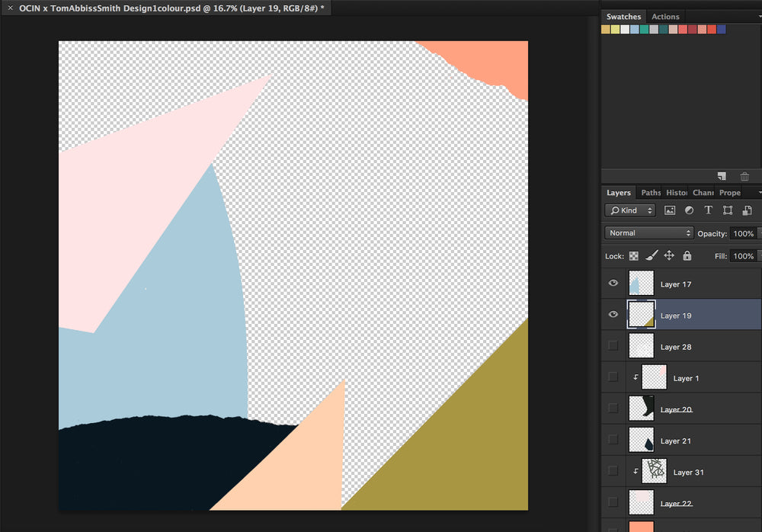Show Layer 28 visibility

pos(613,345)
